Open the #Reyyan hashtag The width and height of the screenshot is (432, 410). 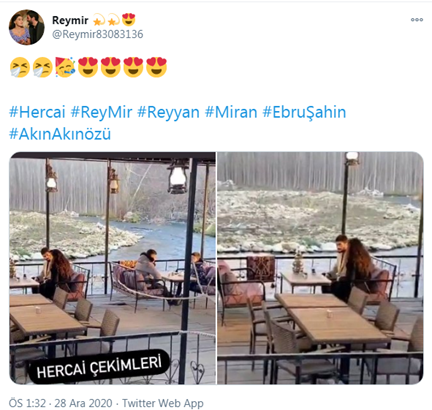[x=169, y=113]
